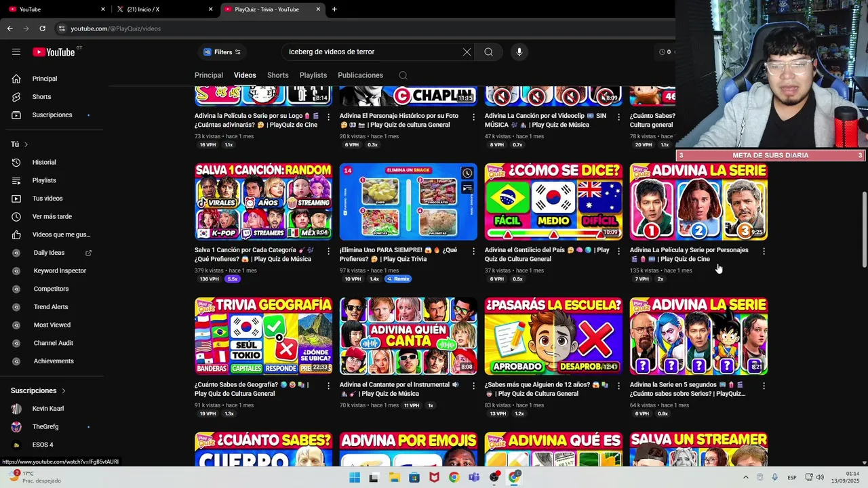This screenshot has height=488, width=868.
Task: Open the Filters dropdown button
Action: (x=222, y=52)
